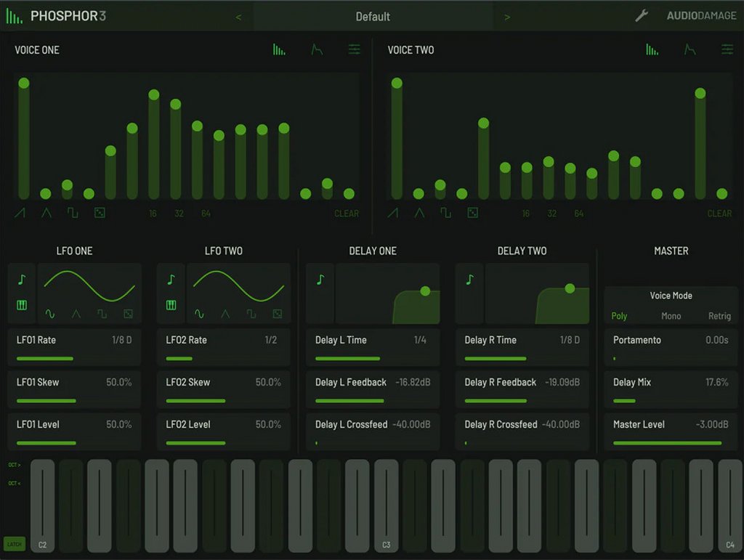Apply square shape to Voice One partials

(73, 213)
